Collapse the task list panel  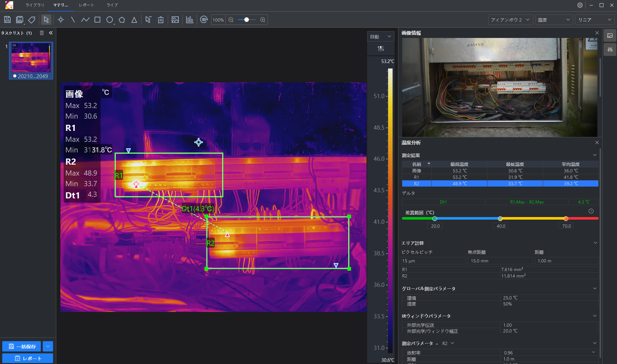51,33
